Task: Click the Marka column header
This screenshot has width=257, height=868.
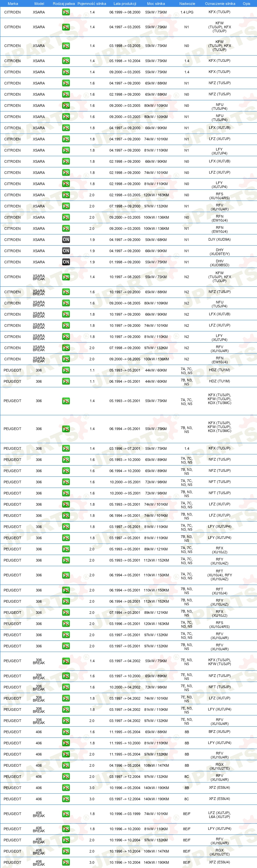Action: tap(13, 4)
